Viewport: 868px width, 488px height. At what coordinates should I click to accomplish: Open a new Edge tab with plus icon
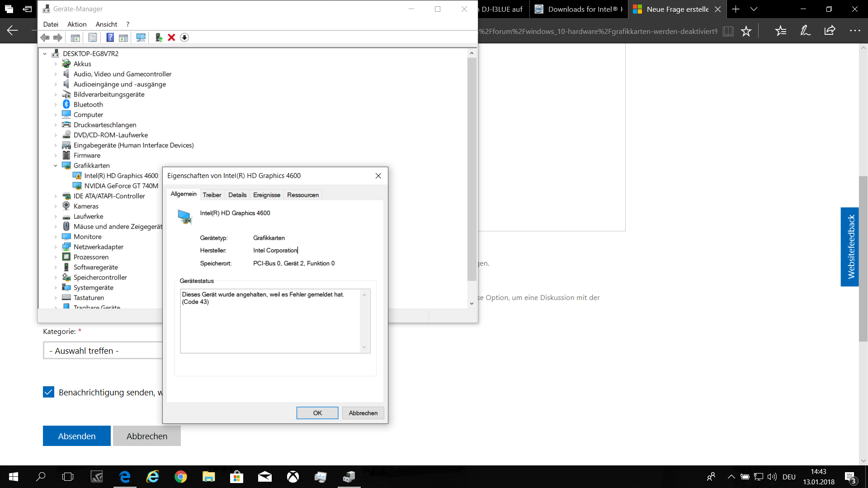[736, 9]
